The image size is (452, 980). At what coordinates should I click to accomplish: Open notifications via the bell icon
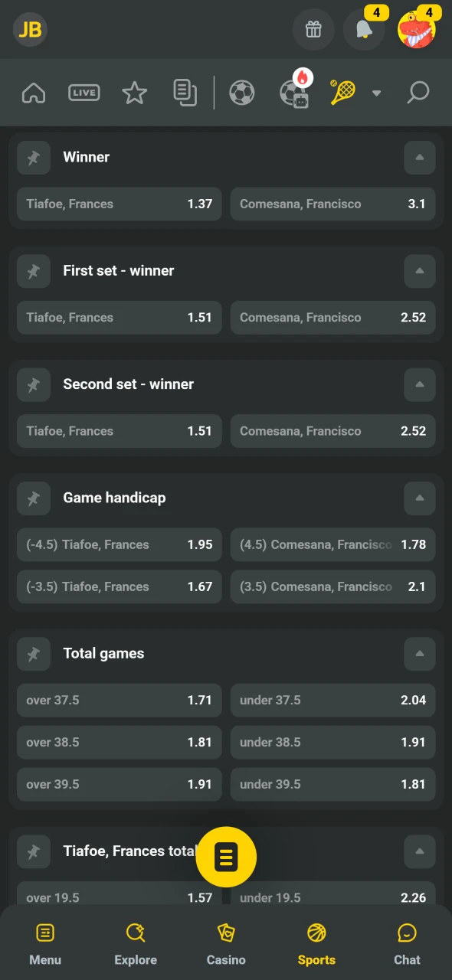363,30
